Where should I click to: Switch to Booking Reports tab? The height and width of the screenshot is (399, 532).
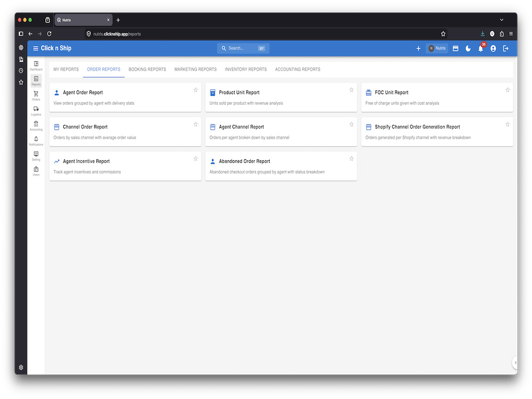click(147, 69)
